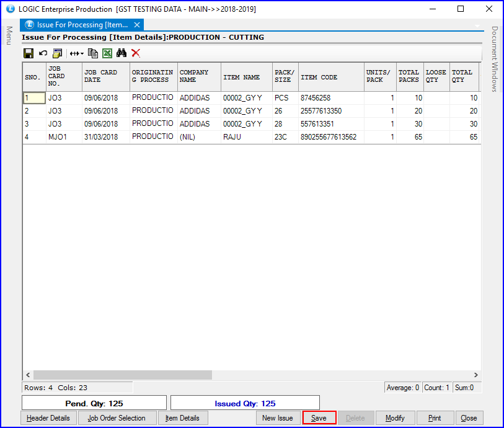
Task: Open the column width adjust dropdown
Action: [x=76, y=53]
